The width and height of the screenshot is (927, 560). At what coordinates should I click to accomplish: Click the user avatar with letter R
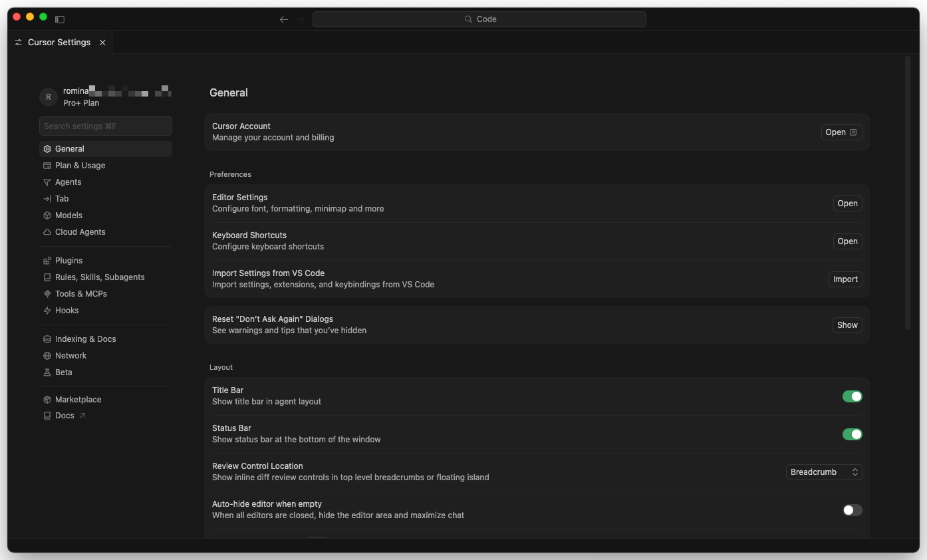point(48,97)
